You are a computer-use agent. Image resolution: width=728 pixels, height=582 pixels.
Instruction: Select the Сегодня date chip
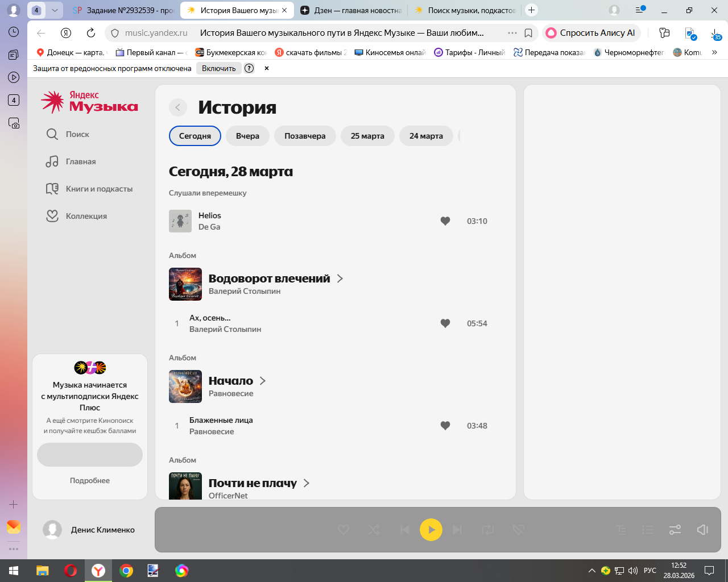pos(195,136)
